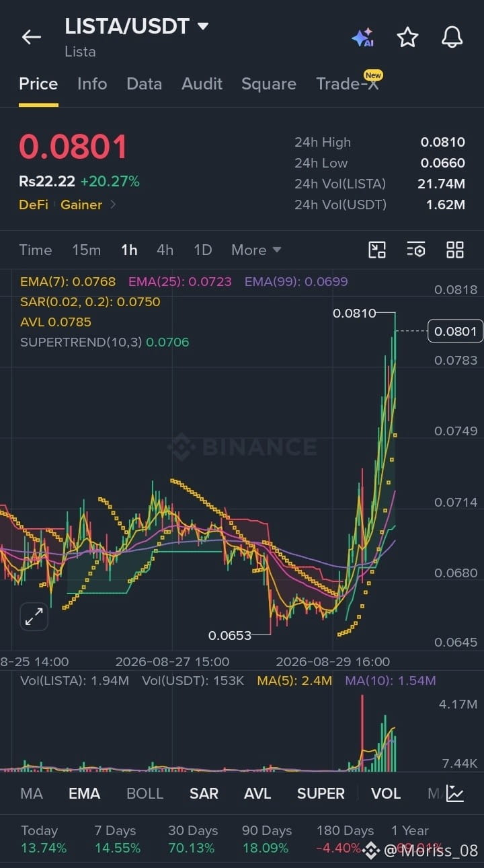Screen dimensions: 484x868
Task: Tap the Gainer tag
Action: tap(81, 205)
